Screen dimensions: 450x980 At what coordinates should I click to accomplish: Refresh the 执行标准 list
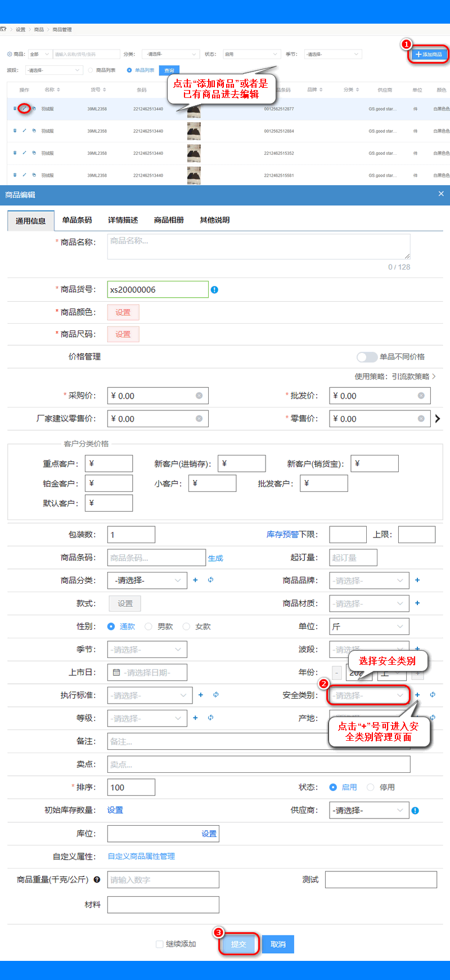[216, 695]
